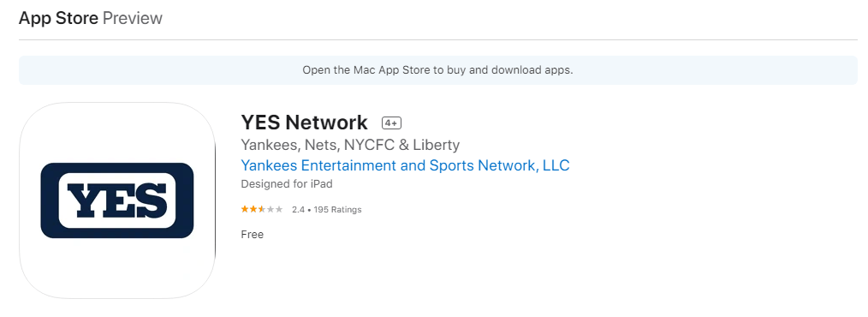
Task: Click the navy YES logo rectangle
Action: pos(117,200)
